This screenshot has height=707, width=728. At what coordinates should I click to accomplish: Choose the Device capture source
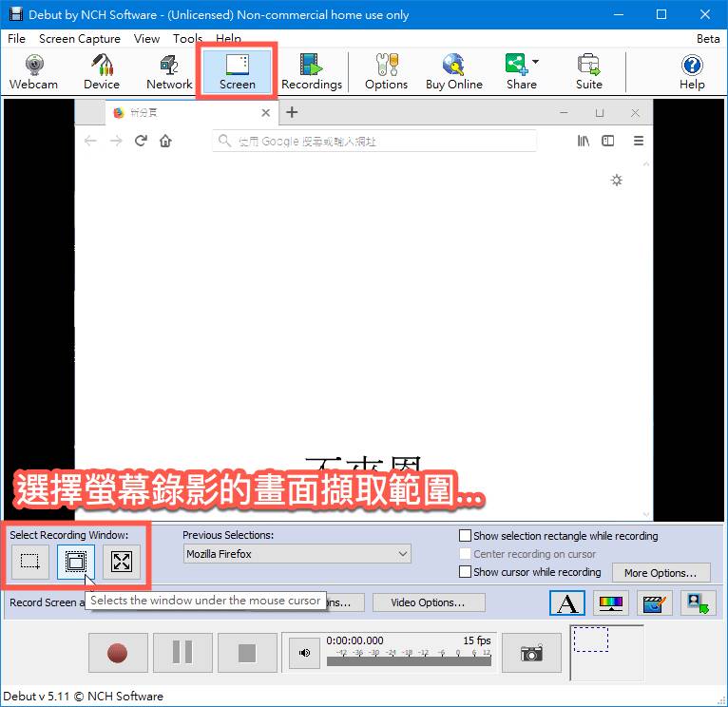click(x=102, y=71)
